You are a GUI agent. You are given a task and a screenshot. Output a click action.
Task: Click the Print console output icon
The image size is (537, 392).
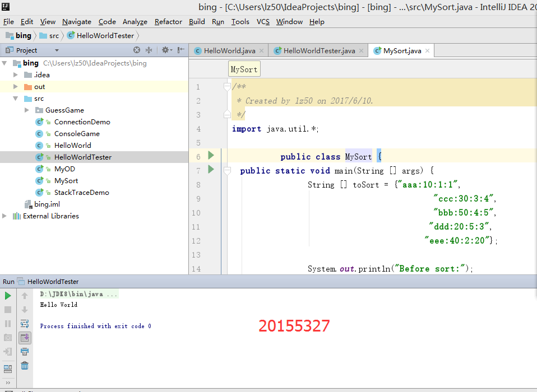coord(25,352)
